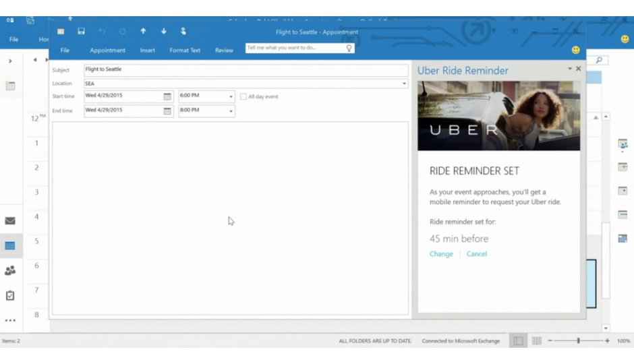Click the lightbulb icon in Tell me box
Viewport: 634px width, 364px height.
click(349, 48)
